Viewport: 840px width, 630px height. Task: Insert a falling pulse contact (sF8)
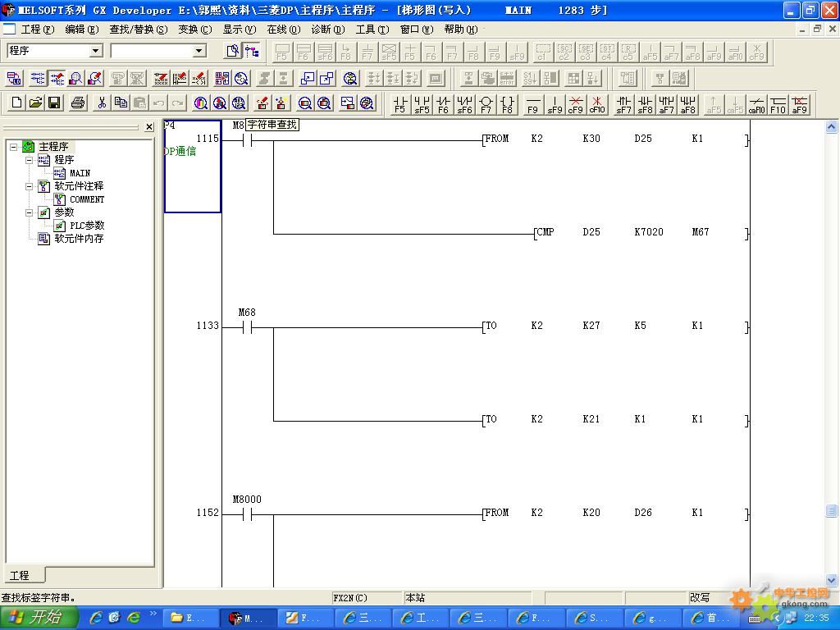pyautogui.click(x=645, y=104)
